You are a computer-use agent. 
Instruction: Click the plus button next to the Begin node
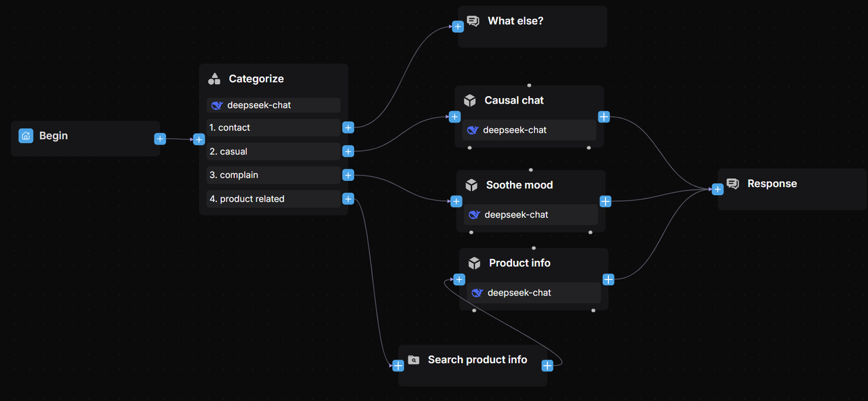pos(160,139)
